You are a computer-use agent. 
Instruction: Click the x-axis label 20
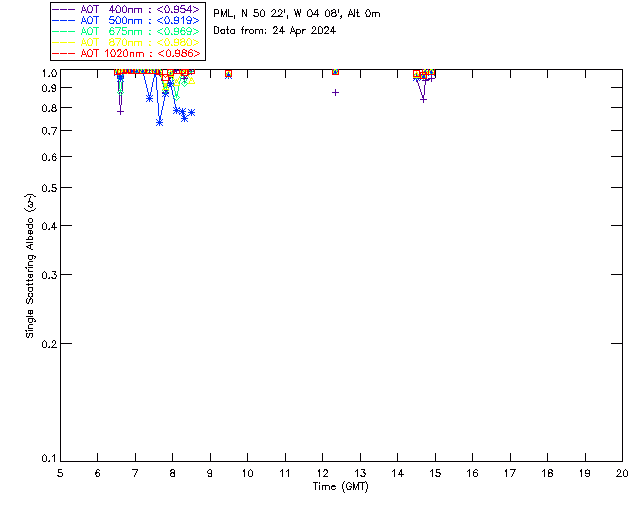tap(622, 474)
